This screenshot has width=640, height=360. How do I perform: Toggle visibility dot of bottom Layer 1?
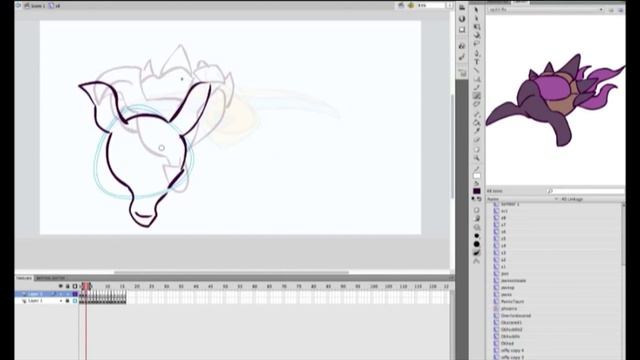point(60,301)
